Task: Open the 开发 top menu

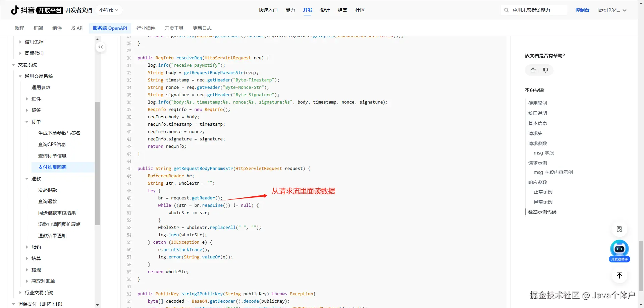Action: 308,10
